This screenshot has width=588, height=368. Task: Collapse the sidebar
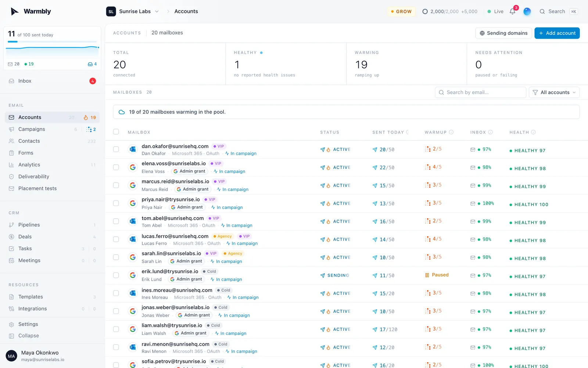[52, 336]
